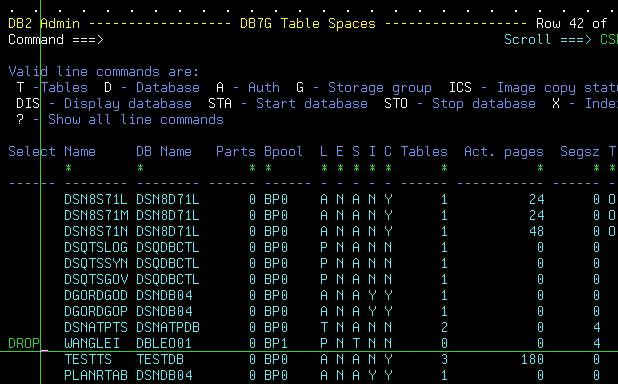This screenshot has width=618, height=384.
Task: Click Tables count 3 in TESTTS row
Action: pos(444,360)
